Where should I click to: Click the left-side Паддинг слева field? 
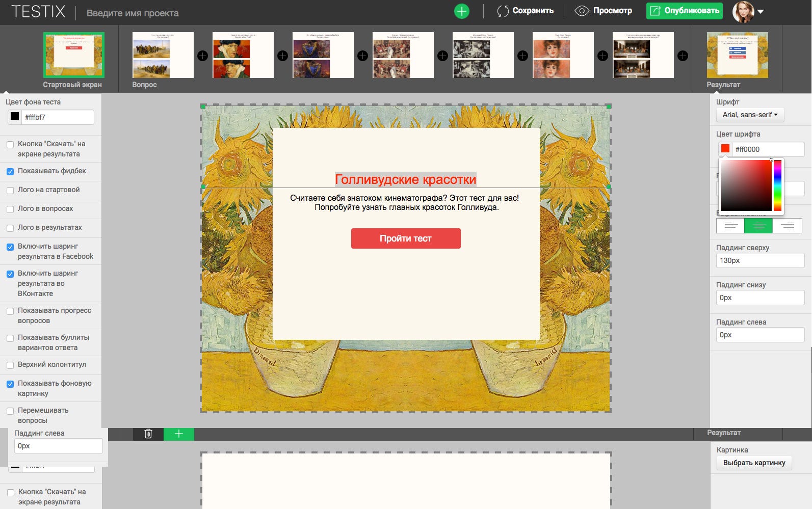pyautogui.click(x=59, y=446)
